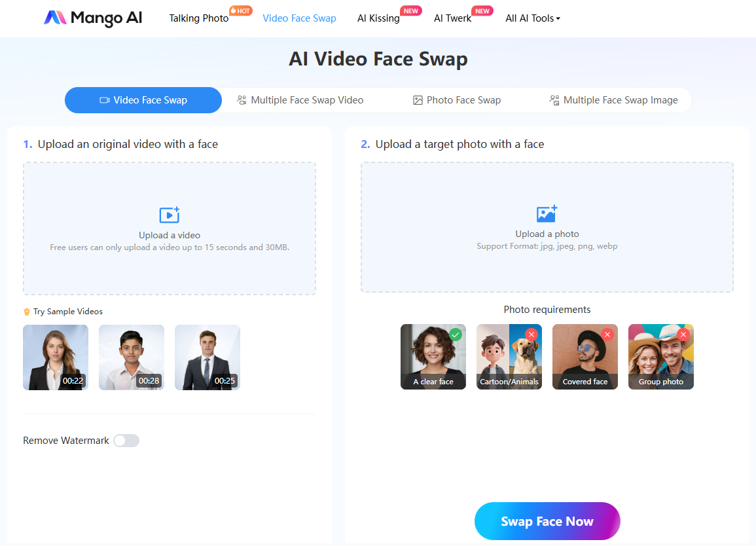Select the 00:22 woman sample video
Screen dimensions: 756x546
tap(56, 357)
